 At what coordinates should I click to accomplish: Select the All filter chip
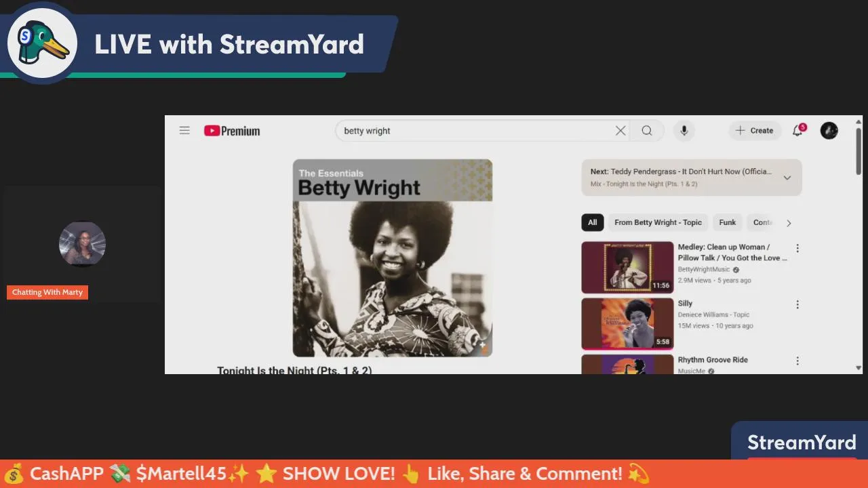(x=592, y=222)
